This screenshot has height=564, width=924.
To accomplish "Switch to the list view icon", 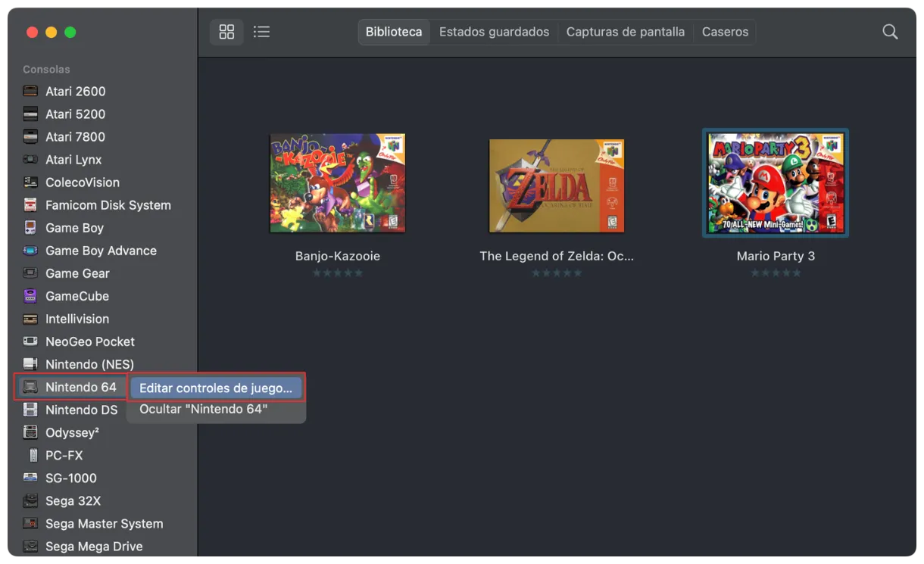I will point(261,32).
